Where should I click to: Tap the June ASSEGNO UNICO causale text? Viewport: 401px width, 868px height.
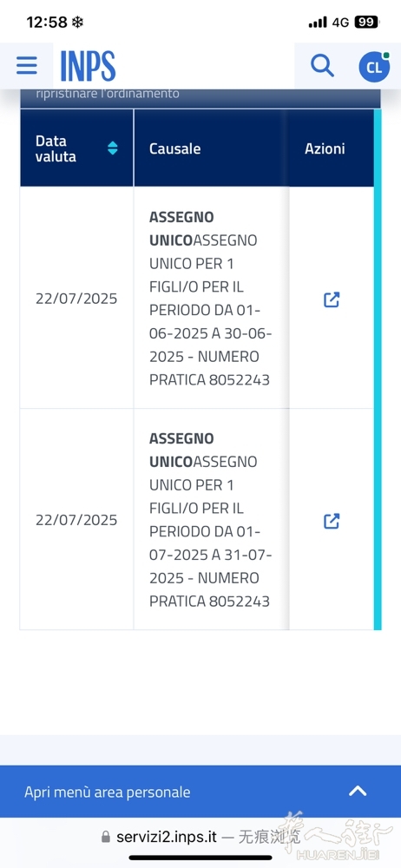point(210,299)
